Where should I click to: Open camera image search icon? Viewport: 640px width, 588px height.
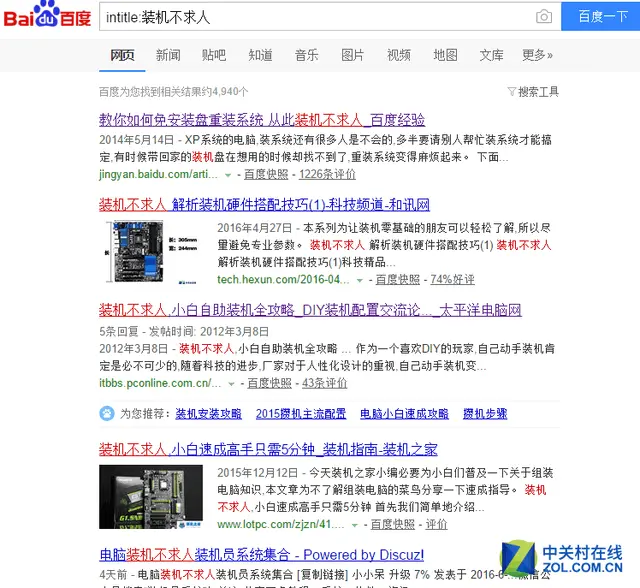pos(544,17)
